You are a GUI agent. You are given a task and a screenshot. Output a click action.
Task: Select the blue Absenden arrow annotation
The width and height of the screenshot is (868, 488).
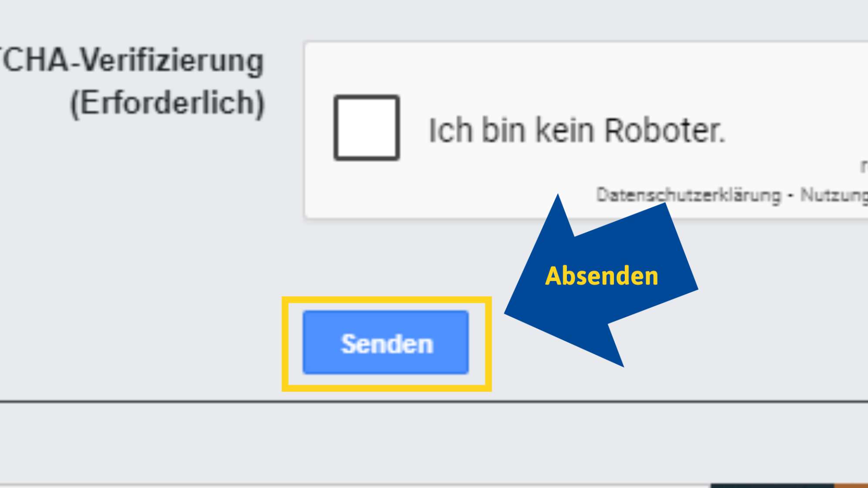[x=601, y=281]
